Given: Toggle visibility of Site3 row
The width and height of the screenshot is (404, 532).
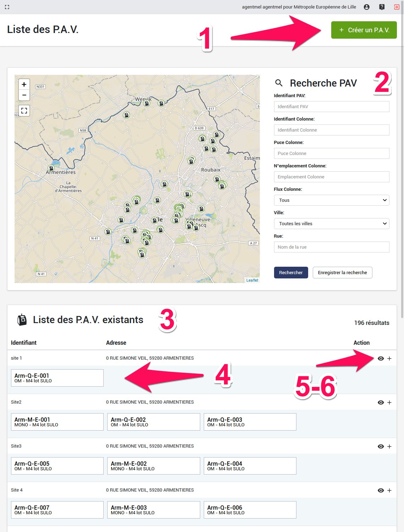Looking at the screenshot, I should point(381,446).
